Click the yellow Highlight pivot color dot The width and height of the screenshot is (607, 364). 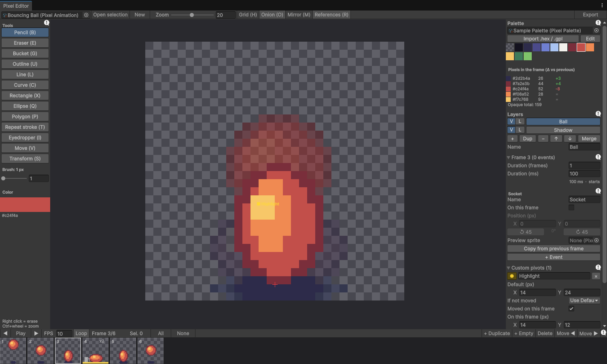point(512,276)
